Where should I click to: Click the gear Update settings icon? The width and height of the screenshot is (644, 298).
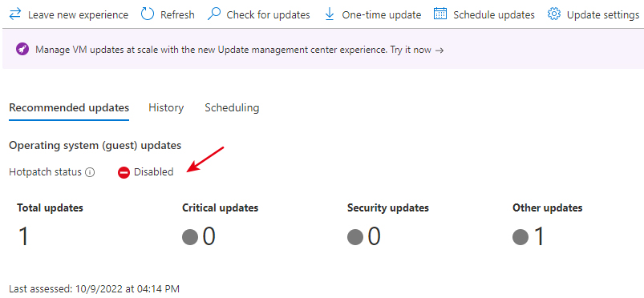pyautogui.click(x=554, y=14)
